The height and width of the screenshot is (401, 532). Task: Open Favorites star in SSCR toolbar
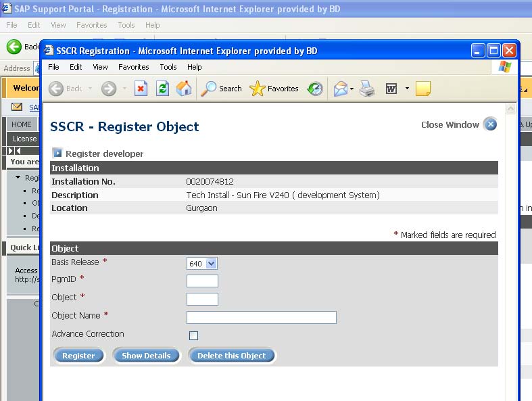click(274, 89)
